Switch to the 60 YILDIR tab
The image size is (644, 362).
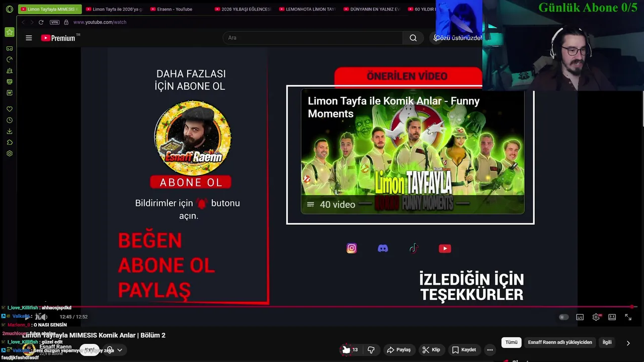coord(421,9)
